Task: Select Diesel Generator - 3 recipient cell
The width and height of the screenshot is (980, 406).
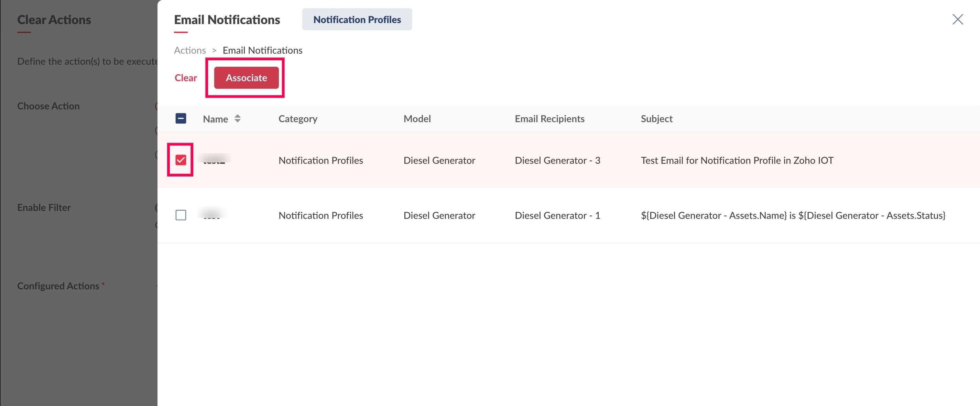Action: click(557, 161)
